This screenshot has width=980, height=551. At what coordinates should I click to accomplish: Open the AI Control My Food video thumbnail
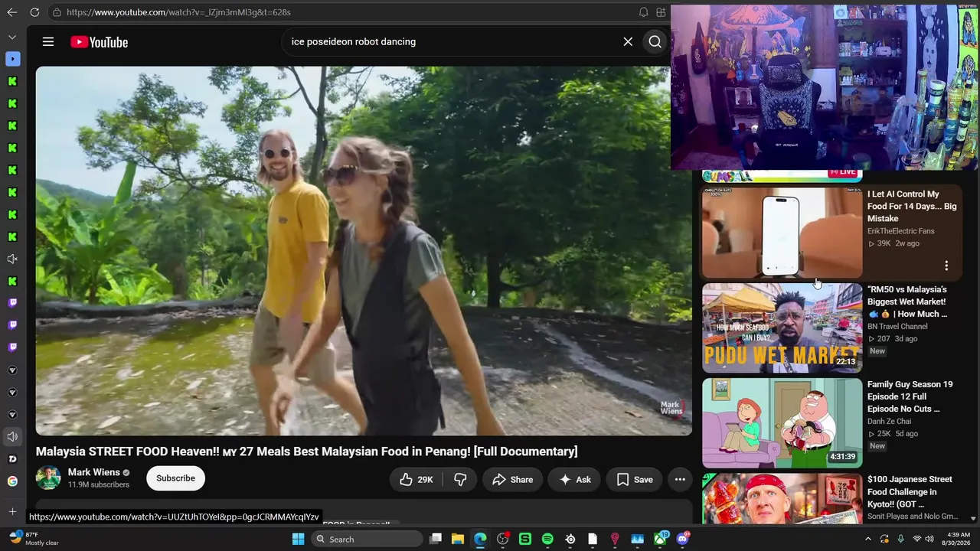coord(782,233)
